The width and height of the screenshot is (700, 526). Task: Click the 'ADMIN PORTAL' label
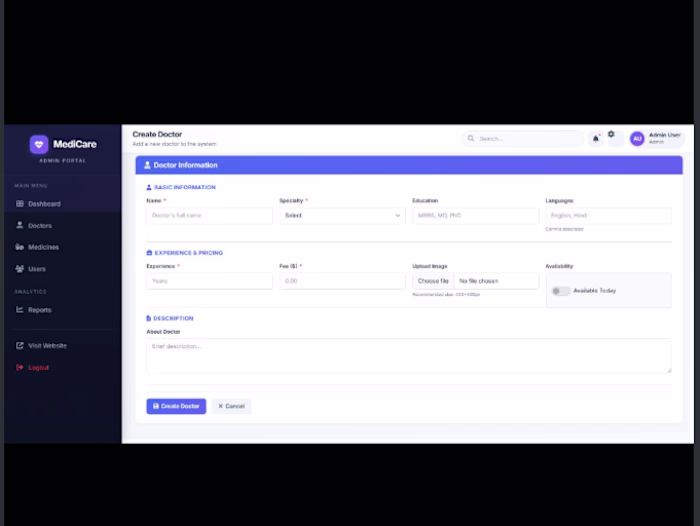coord(62,160)
